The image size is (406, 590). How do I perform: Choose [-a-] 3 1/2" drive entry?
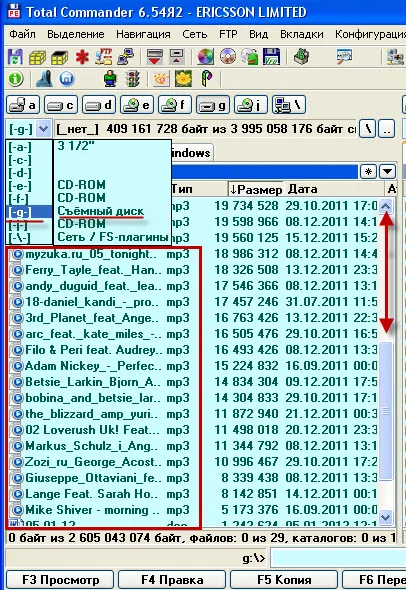point(88,147)
